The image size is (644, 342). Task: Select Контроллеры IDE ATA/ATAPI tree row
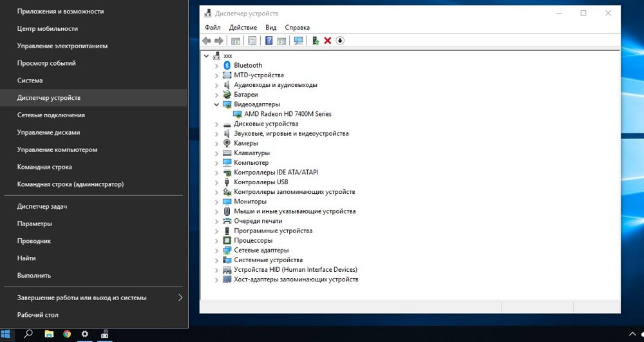click(276, 173)
